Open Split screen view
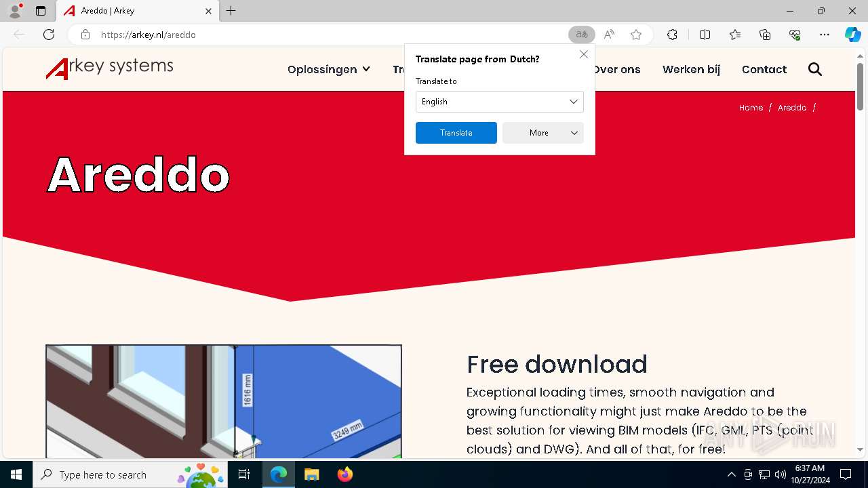 coord(705,35)
